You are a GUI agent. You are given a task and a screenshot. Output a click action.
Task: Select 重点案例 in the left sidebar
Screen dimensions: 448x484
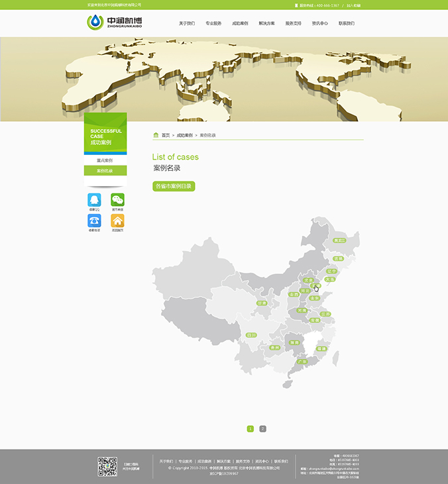click(x=105, y=161)
